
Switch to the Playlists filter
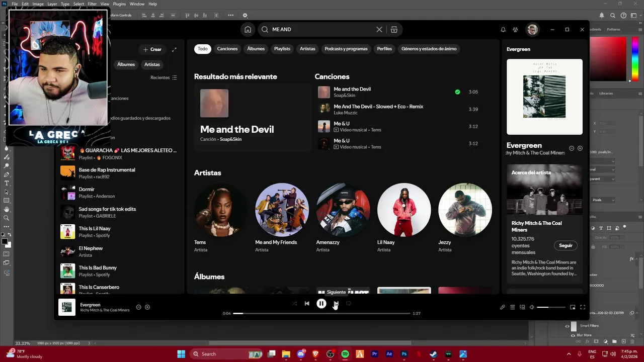pos(282,49)
